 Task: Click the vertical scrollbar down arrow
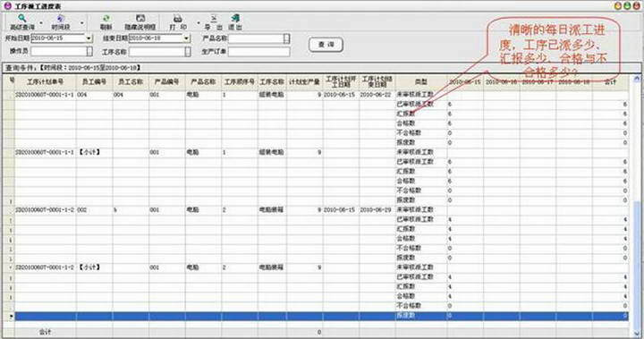(x=637, y=334)
